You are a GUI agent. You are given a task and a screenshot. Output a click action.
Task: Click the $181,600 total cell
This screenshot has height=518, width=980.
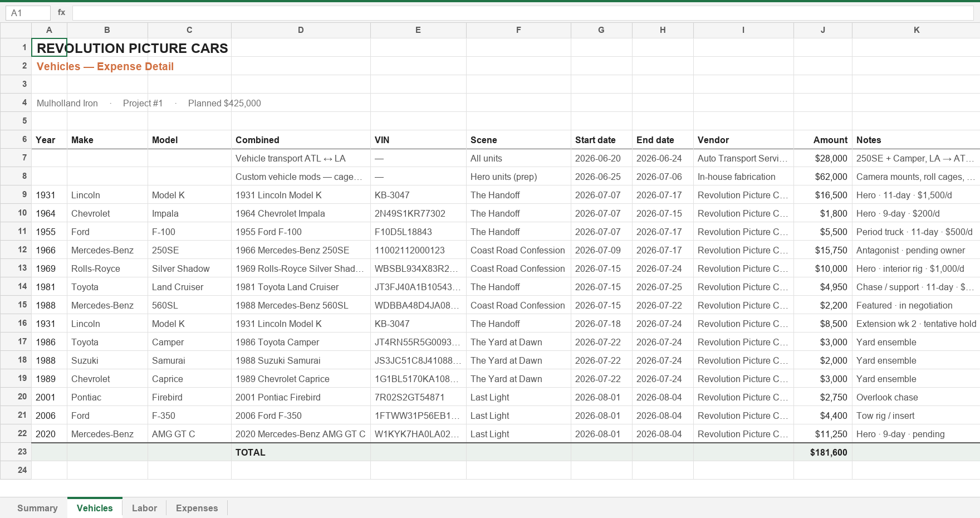[823, 452]
